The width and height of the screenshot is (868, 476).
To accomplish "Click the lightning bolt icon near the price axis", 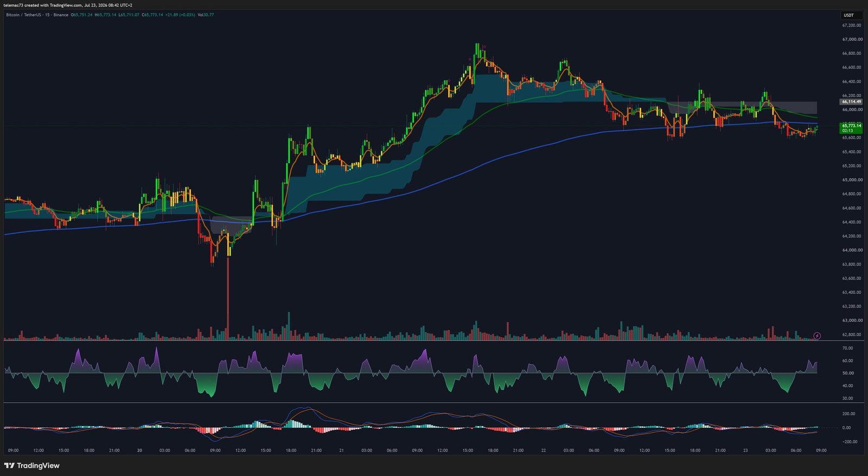I will tap(817, 336).
